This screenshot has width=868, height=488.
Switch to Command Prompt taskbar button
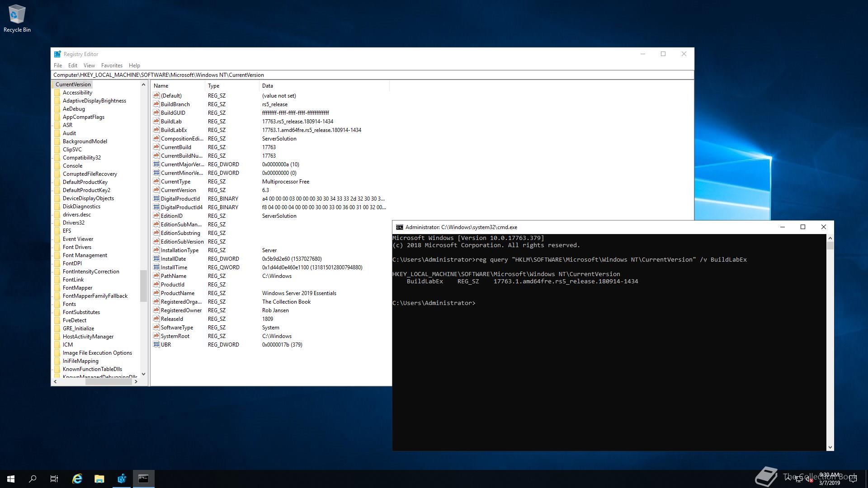coord(144,479)
